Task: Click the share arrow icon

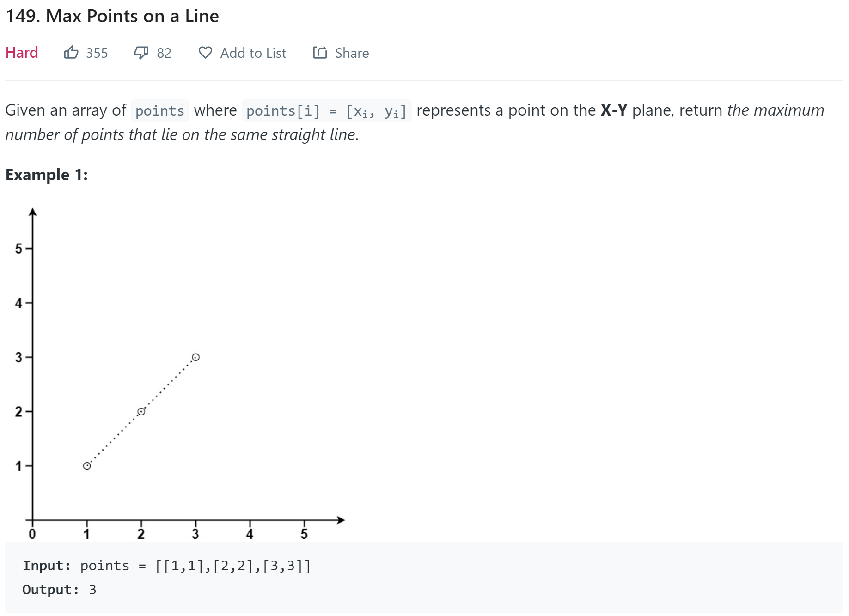Action: [320, 53]
